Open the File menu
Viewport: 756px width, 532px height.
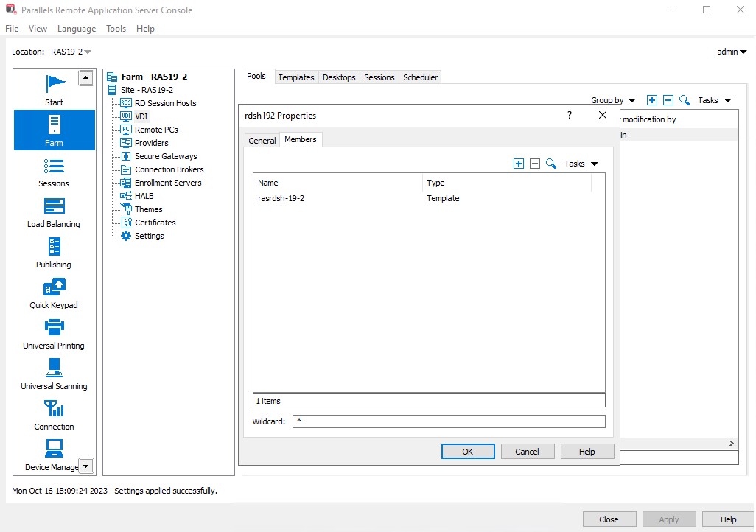pos(12,29)
